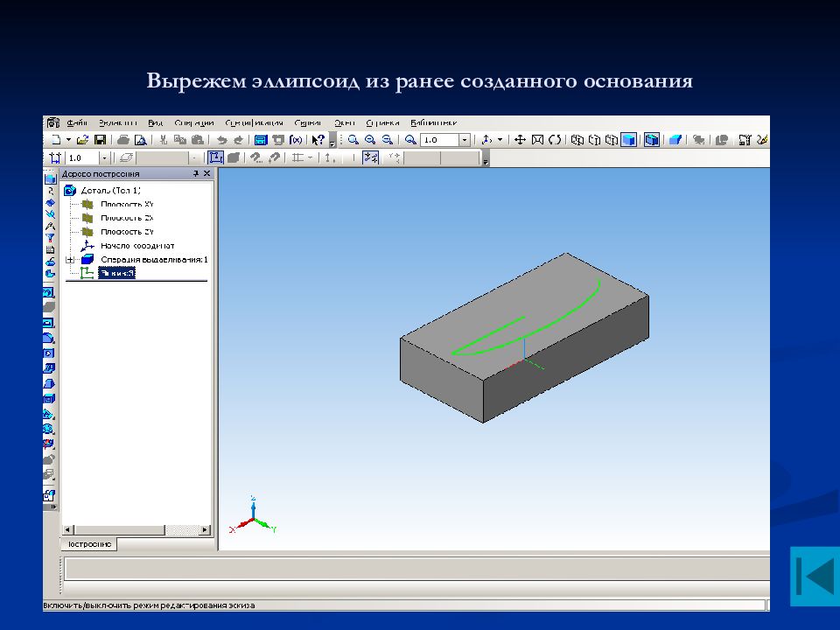The height and width of the screenshot is (630, 840).
Task: Click the Cut scissors icon
Action: 164,140
